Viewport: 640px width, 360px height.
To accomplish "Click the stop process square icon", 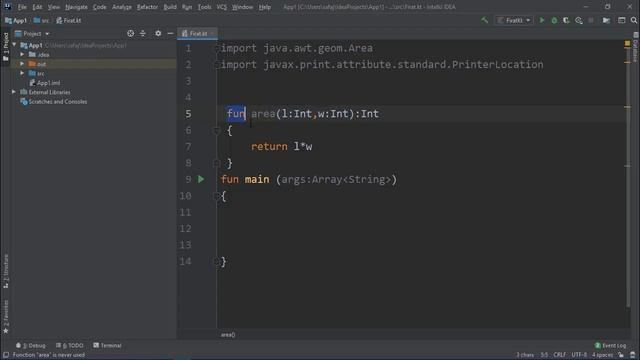I will [x=591, y=20].
